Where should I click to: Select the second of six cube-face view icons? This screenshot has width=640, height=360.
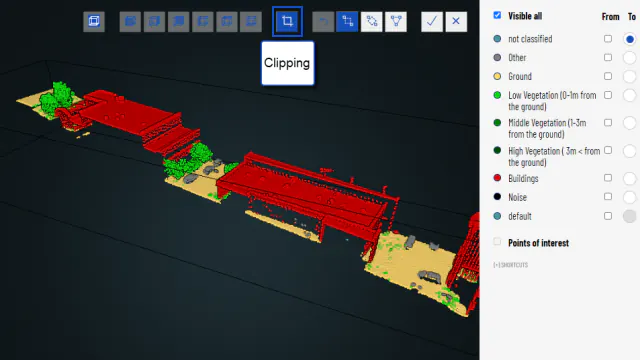coord(154,21)
